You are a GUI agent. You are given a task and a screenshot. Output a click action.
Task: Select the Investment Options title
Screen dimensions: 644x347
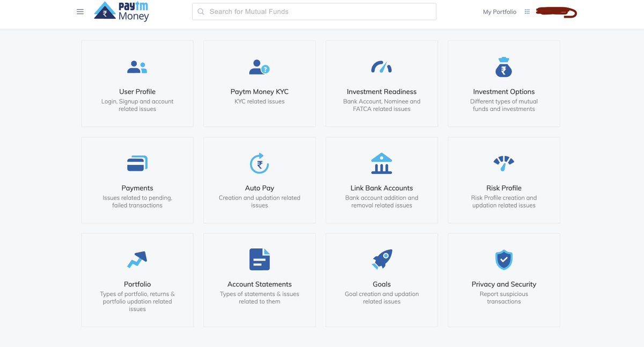coord(504,92)
